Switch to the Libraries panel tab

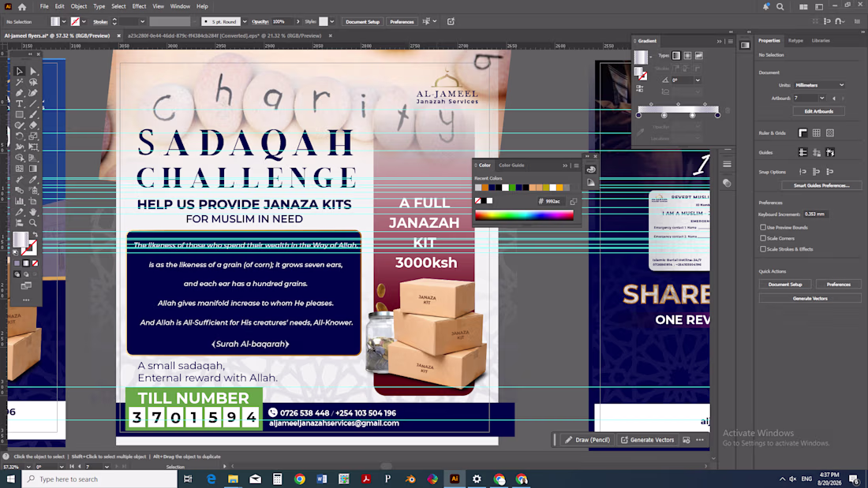(821, 40)
